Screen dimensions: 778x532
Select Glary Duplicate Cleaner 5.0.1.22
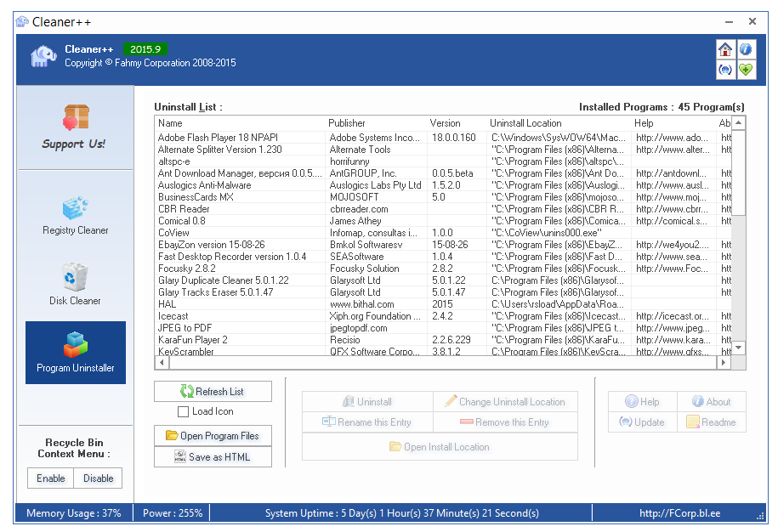pyautogui.click(x=443, y=280)
